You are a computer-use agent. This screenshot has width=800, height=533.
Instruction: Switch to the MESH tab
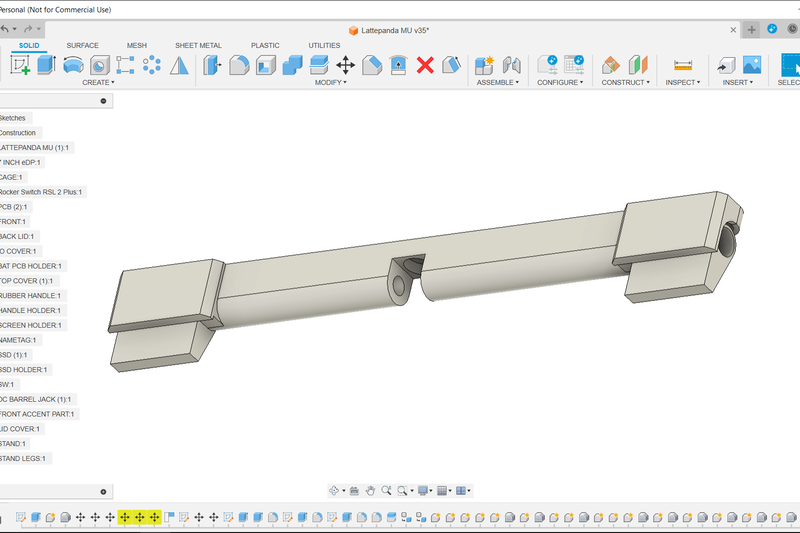click(x=137, y=45)
